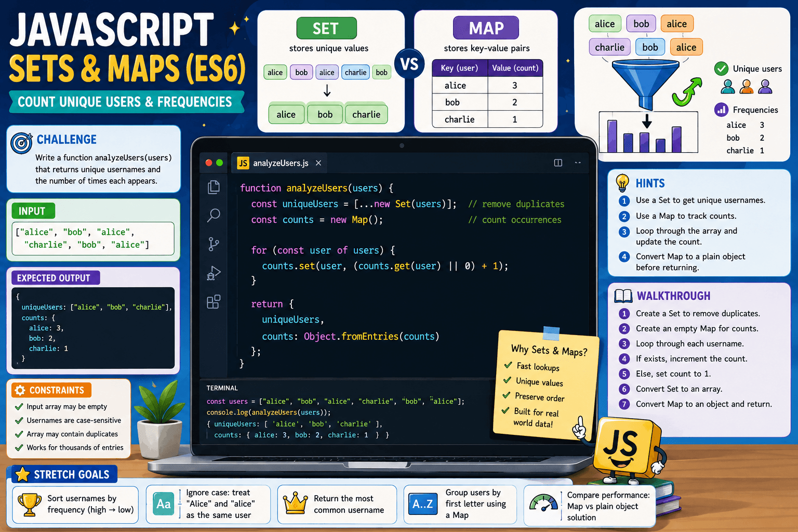The height and width of the screenshot is (532, 798).
Task: Click the purple MAP title button
Action: [x=486, y=28]
